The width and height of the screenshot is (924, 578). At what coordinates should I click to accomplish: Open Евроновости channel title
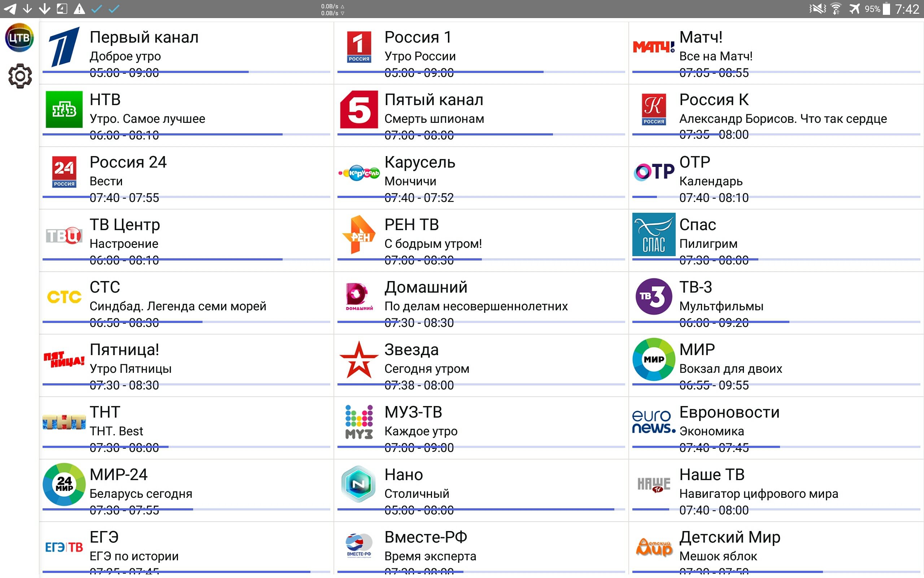point(729,412)
